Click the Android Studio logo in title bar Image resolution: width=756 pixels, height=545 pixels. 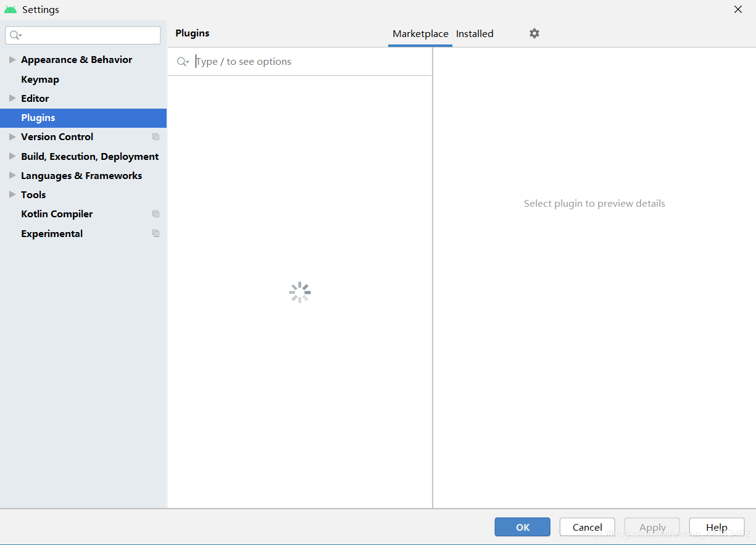click(x=10, y=10)
